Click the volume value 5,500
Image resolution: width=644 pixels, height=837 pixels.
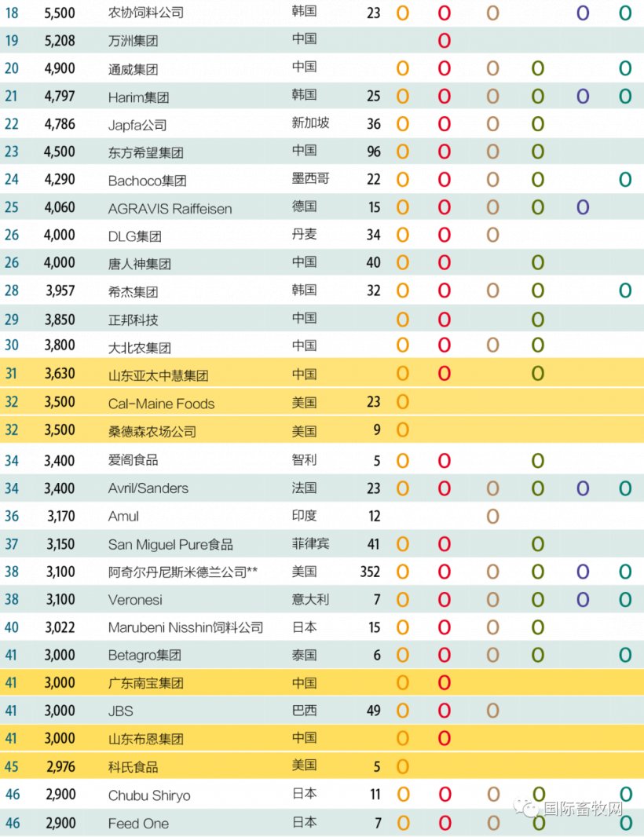[x=60, y=13]
